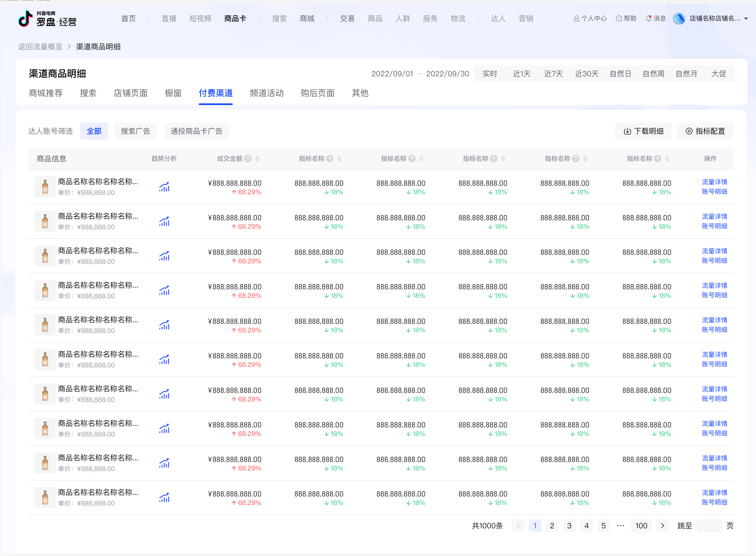Click the 帮助 help icon in header
This screenshot has width=756, height=556.
619,18
